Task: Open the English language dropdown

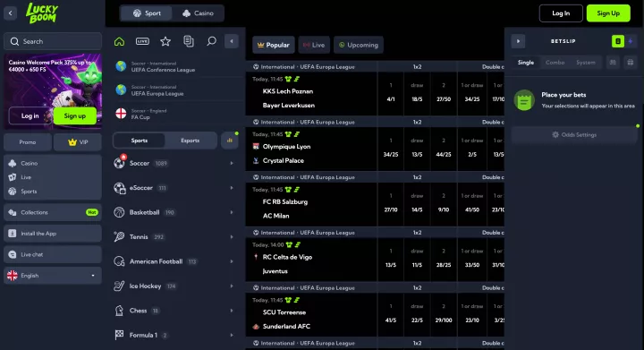Action: (53, 276)
